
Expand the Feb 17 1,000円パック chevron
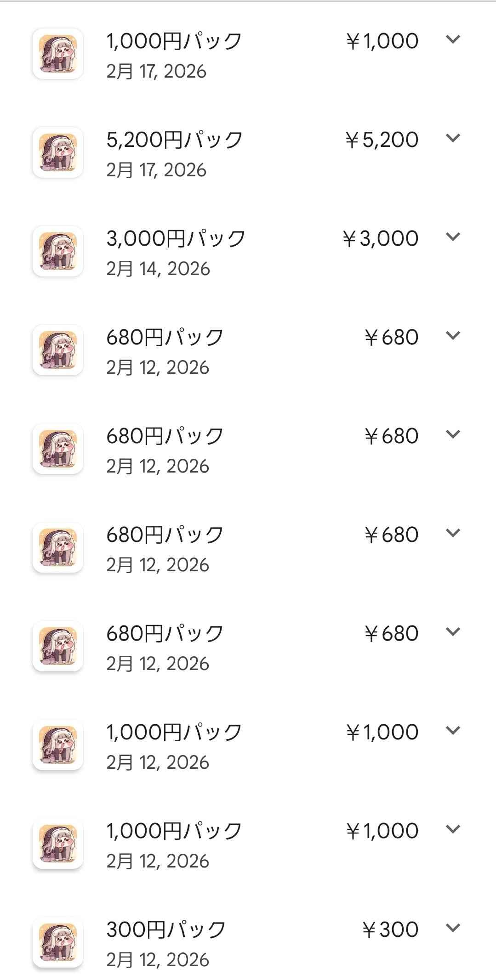tap(453, 39)
